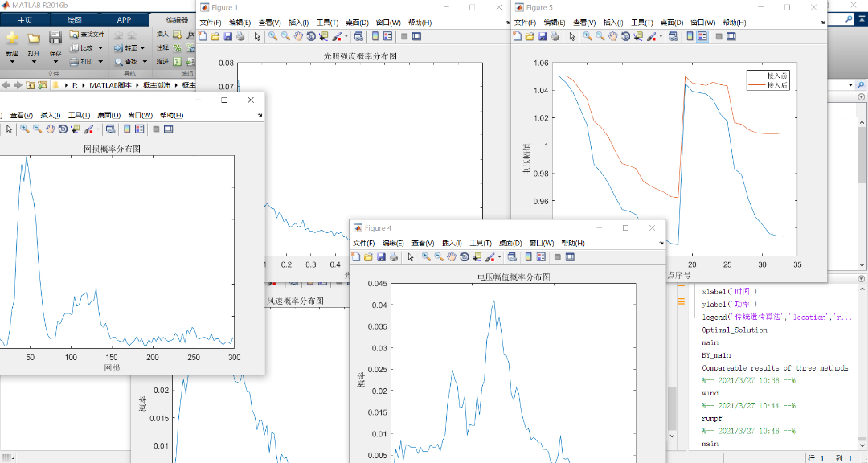Expand the 打开 (Open) dropdown arrow
Screen dimensions: 868x463
point(34,62)
